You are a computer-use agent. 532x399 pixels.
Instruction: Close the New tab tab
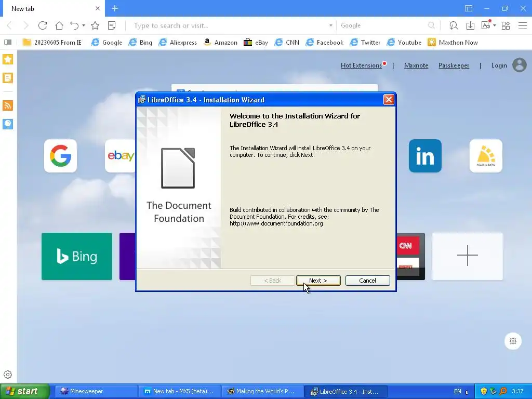point(98,8)
